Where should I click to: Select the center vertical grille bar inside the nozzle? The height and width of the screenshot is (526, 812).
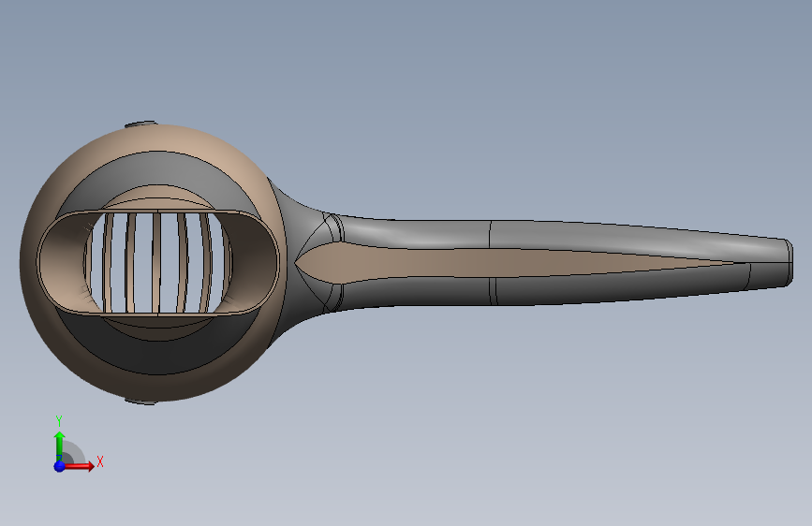157,262
